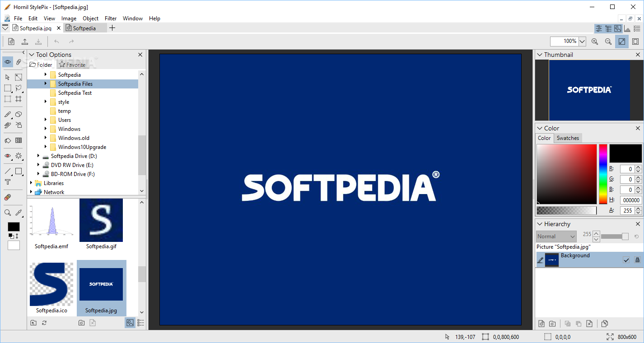Expand the Libraries tree node
Viewport: 644px width, 343px height.
[x=31, y=183]
